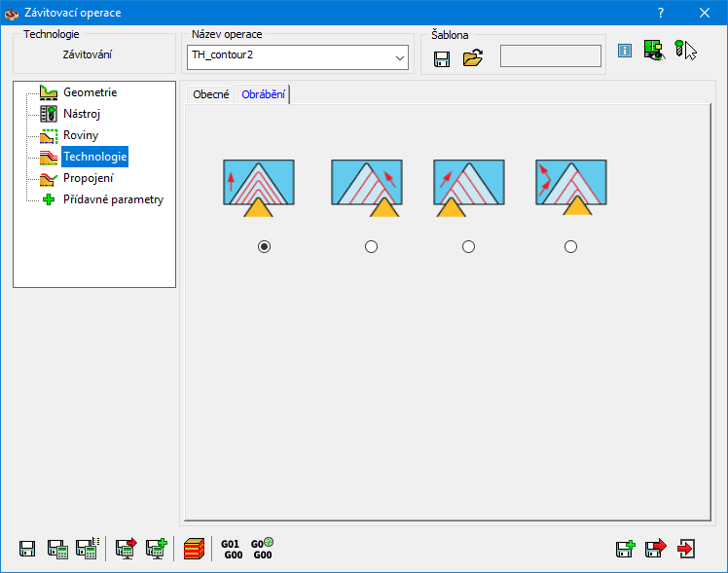Switch to the Obecné tab
The width and height of the screenshot is (728, 573).
click(x=211, y=94)
